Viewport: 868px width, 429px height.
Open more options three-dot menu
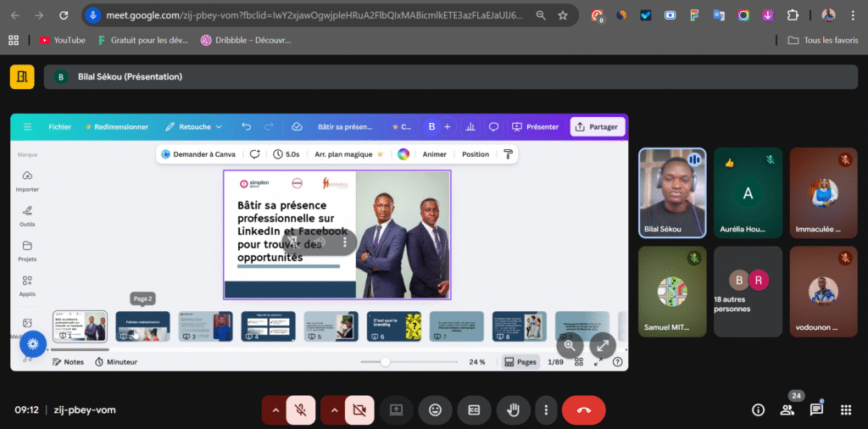[x=547, y=409]
